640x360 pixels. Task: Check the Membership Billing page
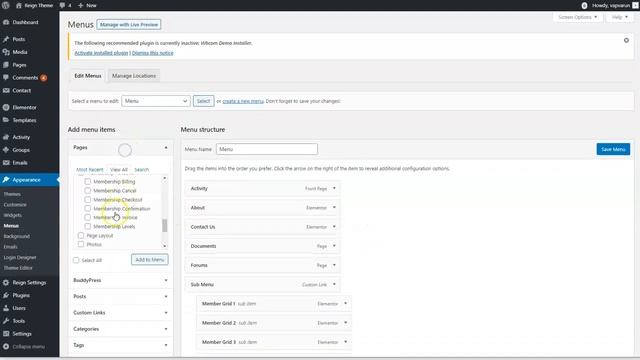tap(87, 181)
